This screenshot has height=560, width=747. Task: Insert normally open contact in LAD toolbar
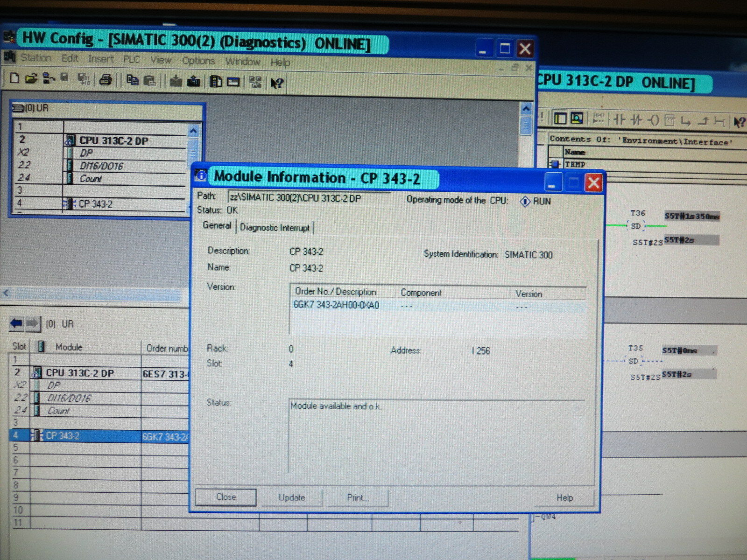pos(619,120)
